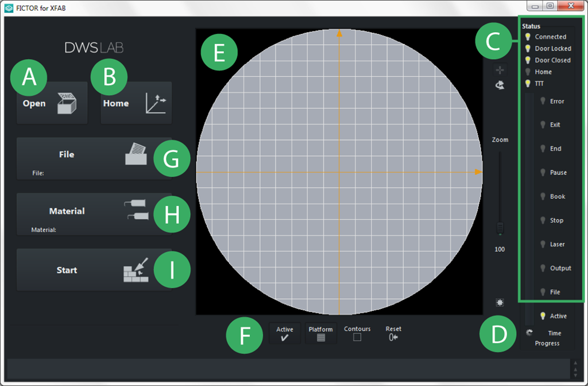Click the Reset view icon
Image resolution: width=588 pixels, height=386 pixels.
pyautogui.click(x=393, y=337)
